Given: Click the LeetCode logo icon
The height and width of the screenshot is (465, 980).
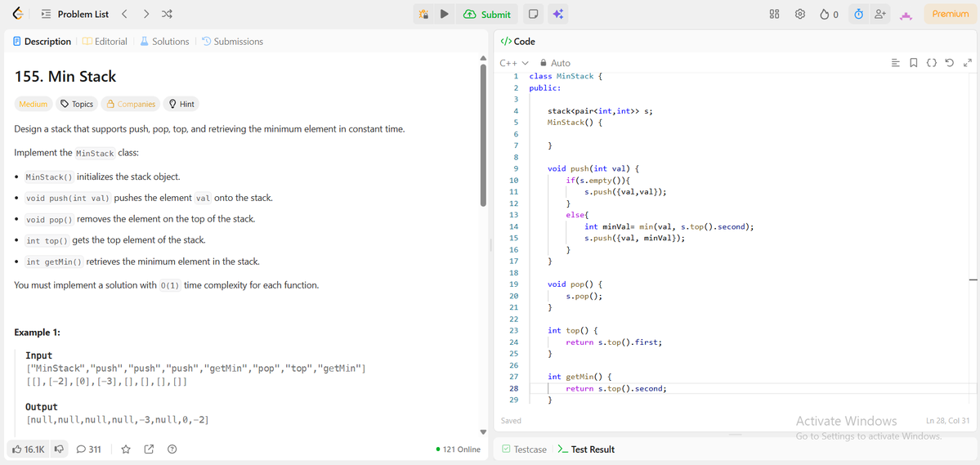Looking at the screenshot, I should (x=17, y=14).
